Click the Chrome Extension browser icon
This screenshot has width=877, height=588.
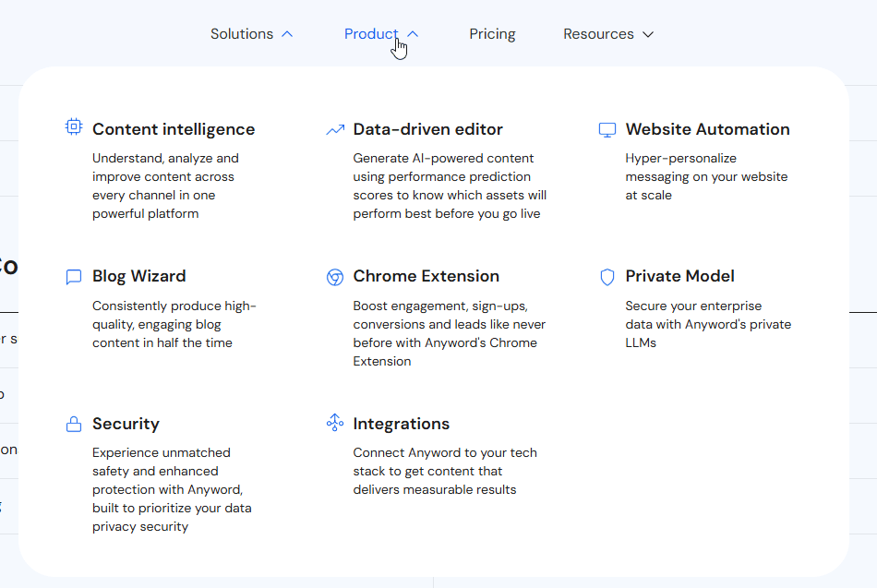coord(335,277)
